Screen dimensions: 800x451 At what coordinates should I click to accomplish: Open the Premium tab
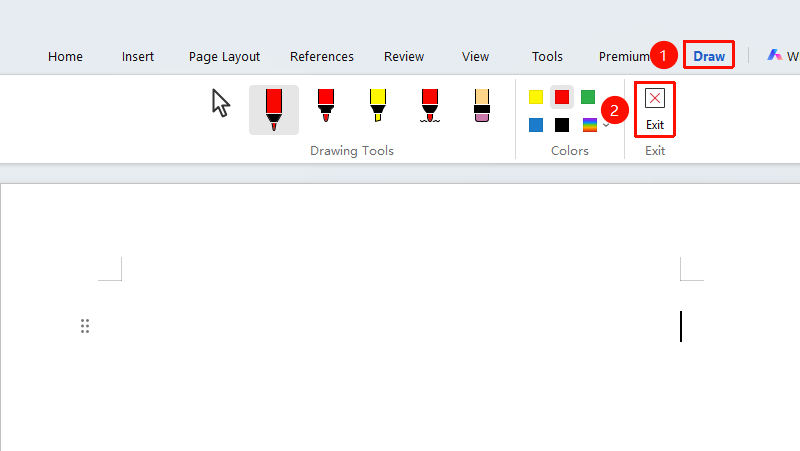click(624, 57)
